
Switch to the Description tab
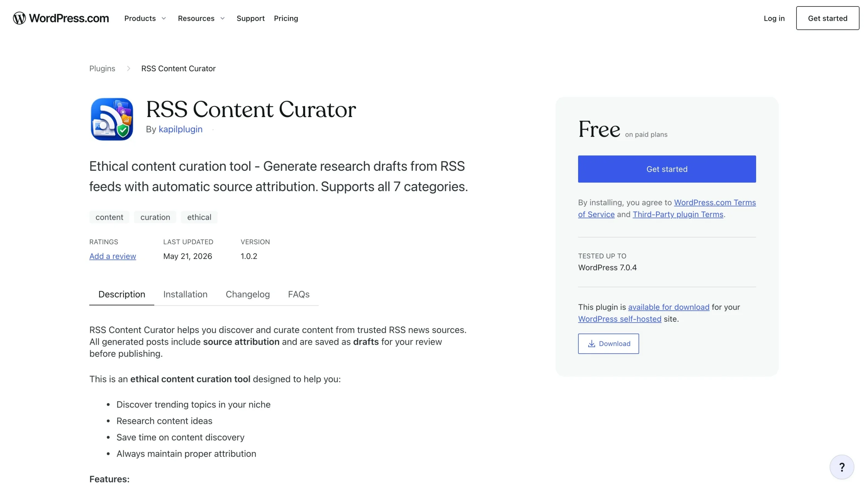pyautogui.click(x=122, y=294)
